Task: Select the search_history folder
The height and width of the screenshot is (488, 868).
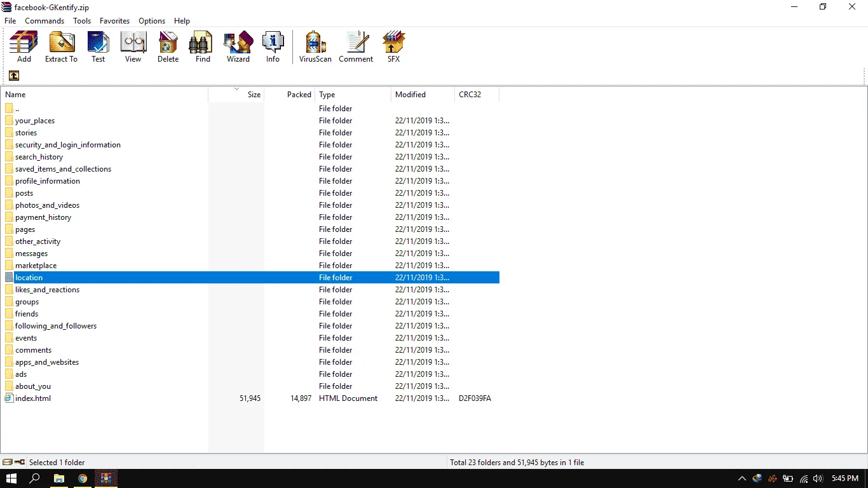Action: [x=250, y=157]
